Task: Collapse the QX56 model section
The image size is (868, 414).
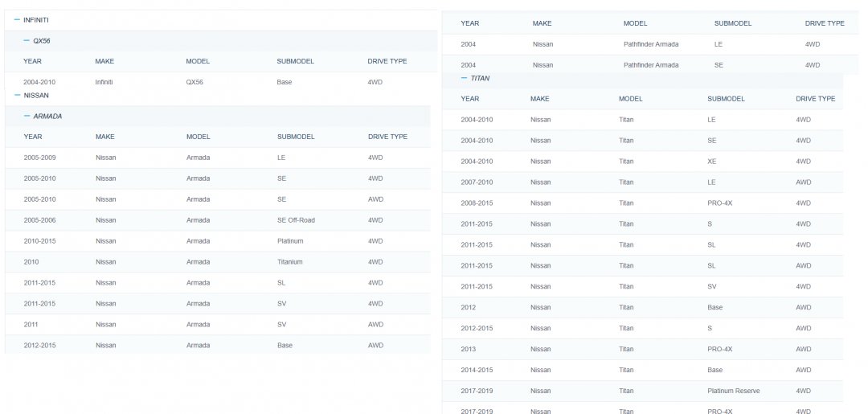Action: 27,40
